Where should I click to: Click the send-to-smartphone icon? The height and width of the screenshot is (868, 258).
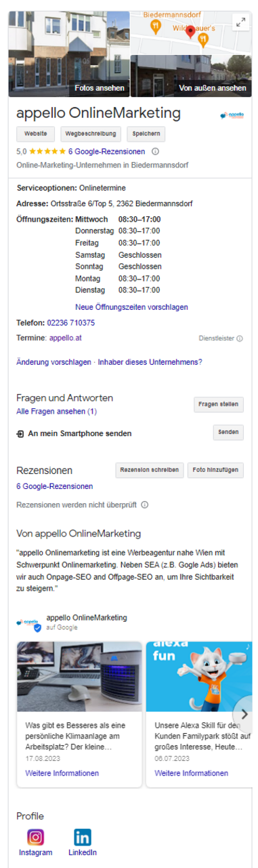(20, 433)
